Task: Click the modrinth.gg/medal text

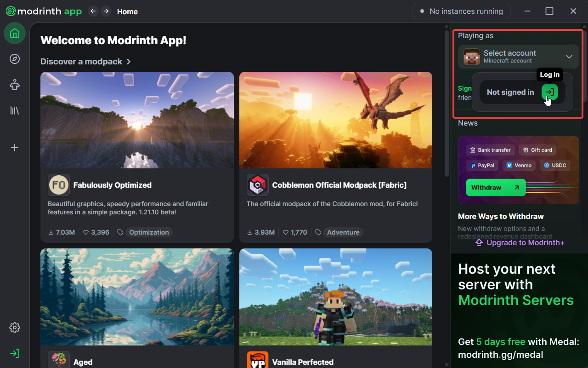Action: pyautogui.click(x=501, y=355)
